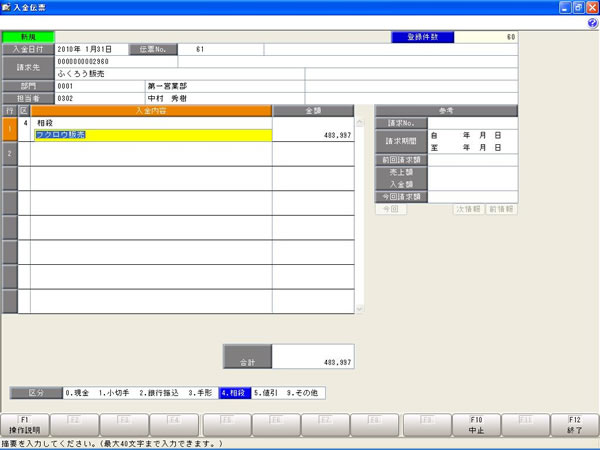Open the help question-mark icon
Viewport: 600px width, 450px height.
[x=592, y=23]
